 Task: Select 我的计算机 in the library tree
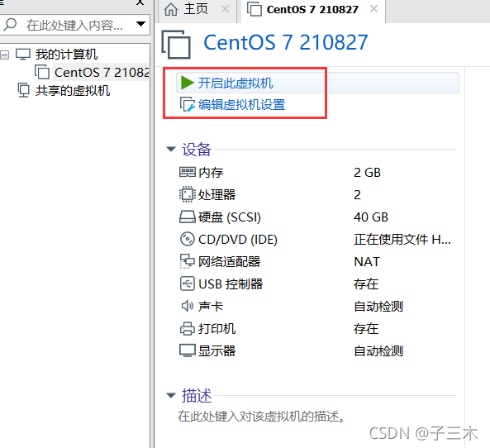click(x=66, y=55)
